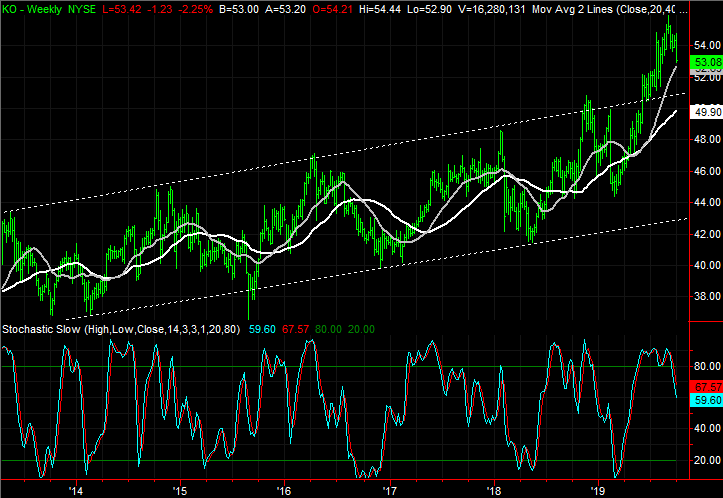
Task: Click the '14 year marker on time axis
Action: [x=75, y=490]
